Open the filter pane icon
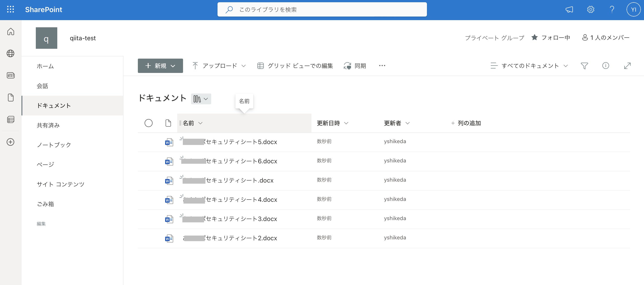Image resolution: width=644 pixels, height=285 pixels. pyautogui.click(x=584, y=66)
